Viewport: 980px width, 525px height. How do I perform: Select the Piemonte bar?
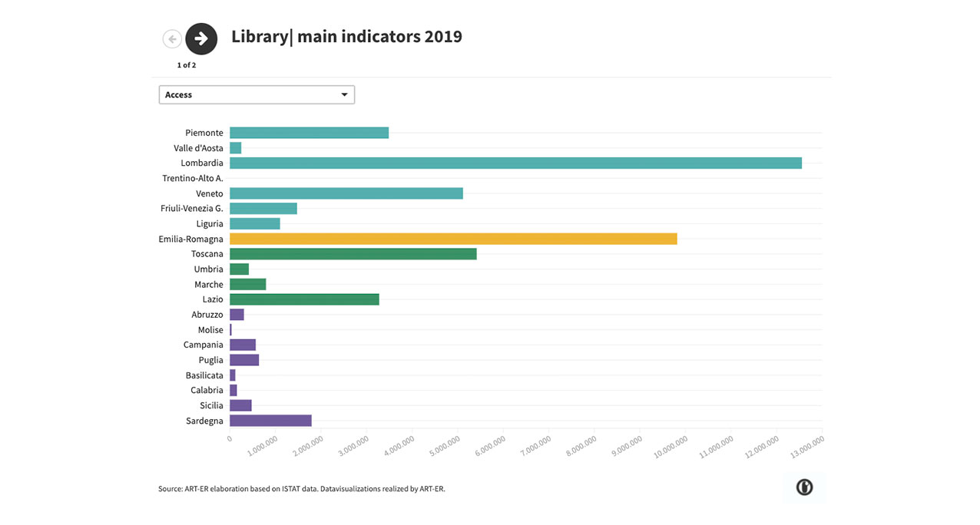click(x=309, y=133)
